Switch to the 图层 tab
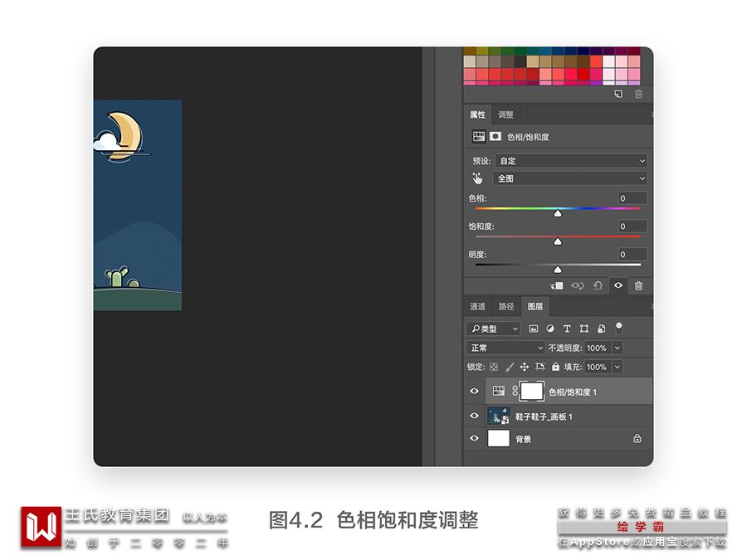Viewport: 747px width, 560px height. [x=535, y=306]
